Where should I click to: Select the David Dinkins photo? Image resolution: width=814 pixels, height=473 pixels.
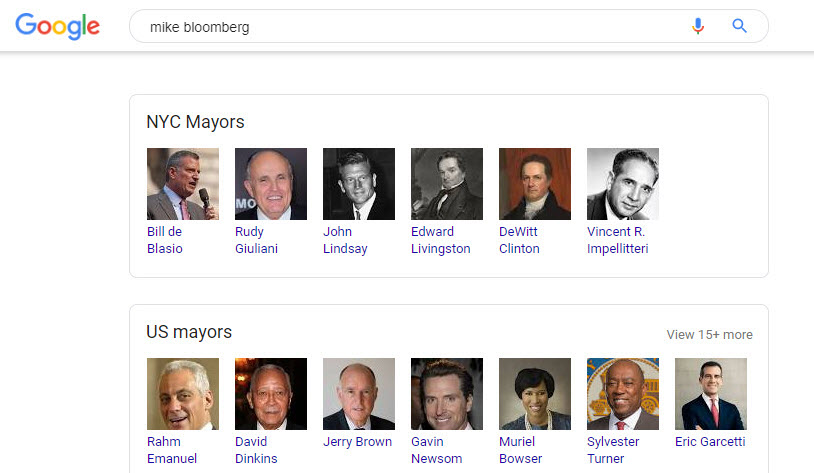271,394
